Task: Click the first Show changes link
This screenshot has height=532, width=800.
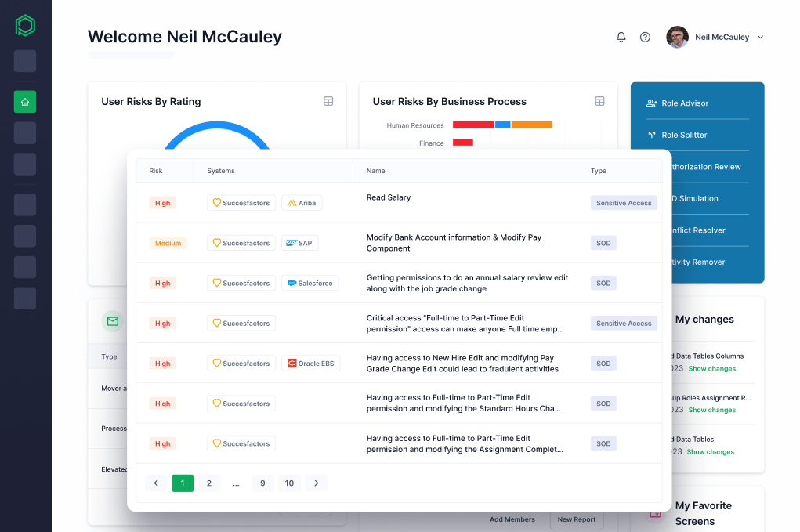Action: click(711, 369)
